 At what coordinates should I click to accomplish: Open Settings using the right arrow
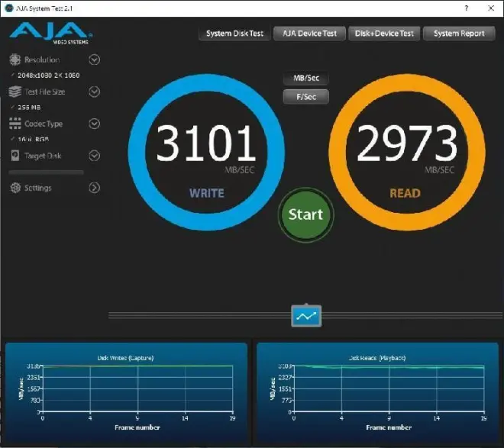coord(95,188)
